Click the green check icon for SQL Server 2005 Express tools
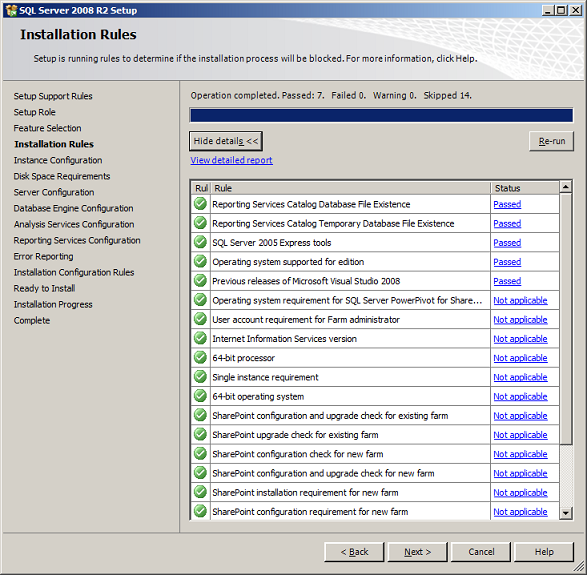Image resolution: width=587 pixels, height=575 pixels. pos(200,242)
